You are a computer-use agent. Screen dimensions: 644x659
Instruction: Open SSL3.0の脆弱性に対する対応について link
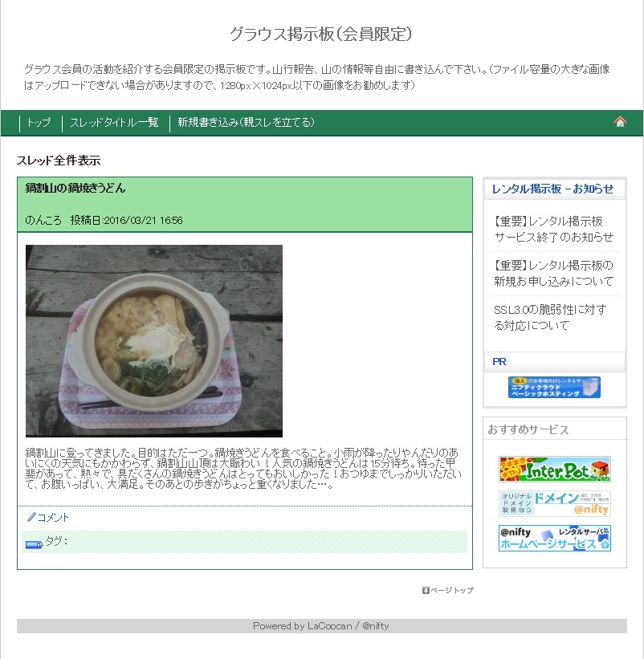(551, 317)
